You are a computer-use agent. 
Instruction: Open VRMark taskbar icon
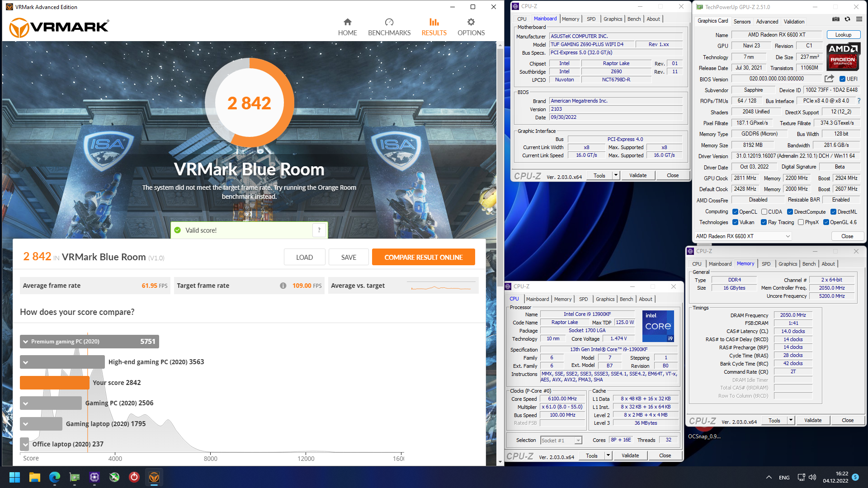click(x=154, y=477)
